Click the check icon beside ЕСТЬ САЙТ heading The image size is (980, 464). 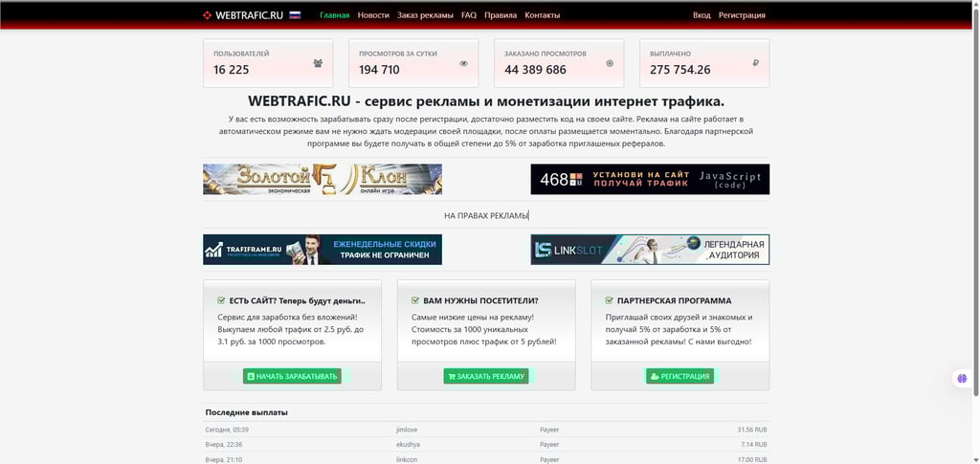(221, 300)
